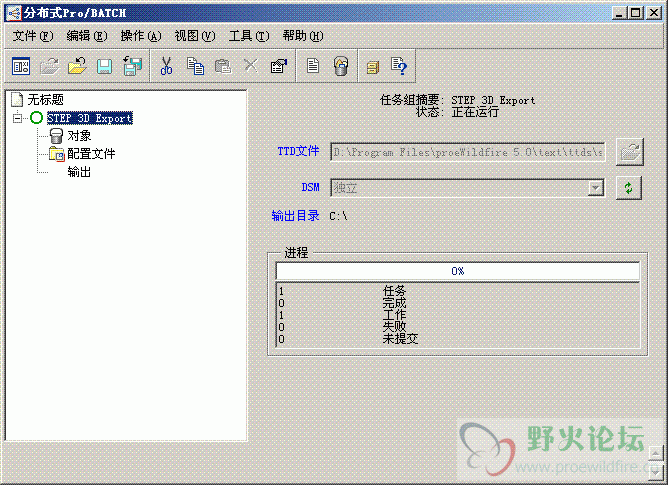This screenshot has width=668, height=485.
Task: Select the STEP 3D Export tree label
Action: tap(90, 118)
